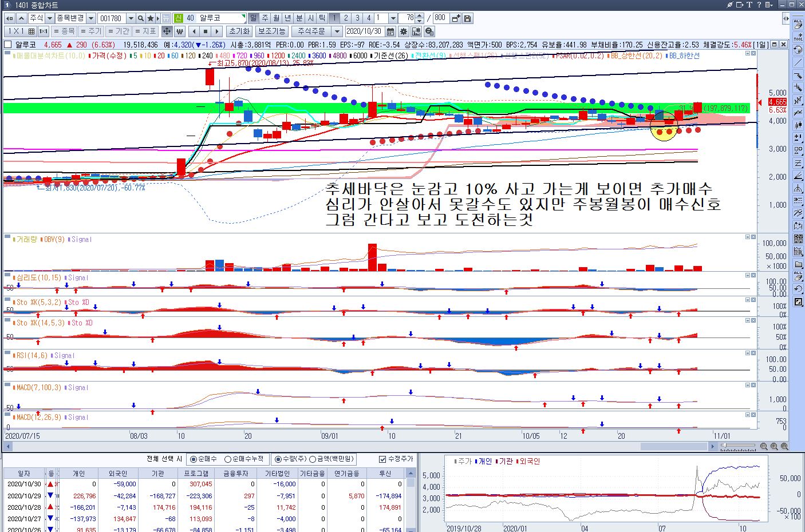This screenshot has height=532, width=805.
Task: Open the calendar date picker icon
Action: coord(390,31)
